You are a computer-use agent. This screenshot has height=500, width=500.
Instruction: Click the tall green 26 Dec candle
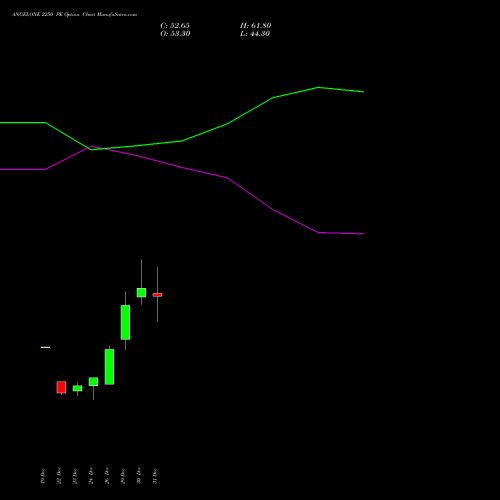tap(109, 367)
